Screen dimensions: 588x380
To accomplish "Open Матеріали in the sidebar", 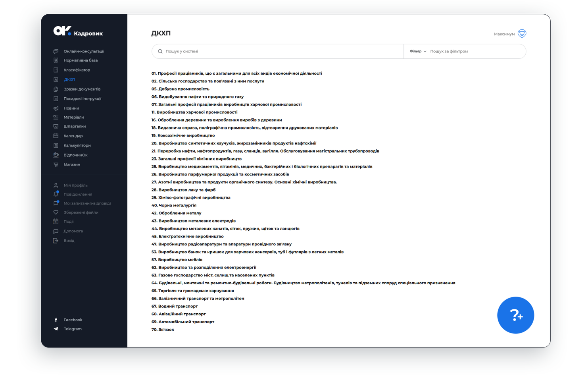I will pyautogui.click(x=74, y=117).
